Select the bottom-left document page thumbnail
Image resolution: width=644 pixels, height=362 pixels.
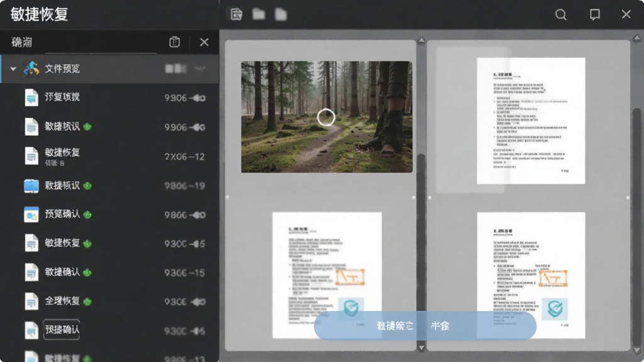tap(327, 275)
